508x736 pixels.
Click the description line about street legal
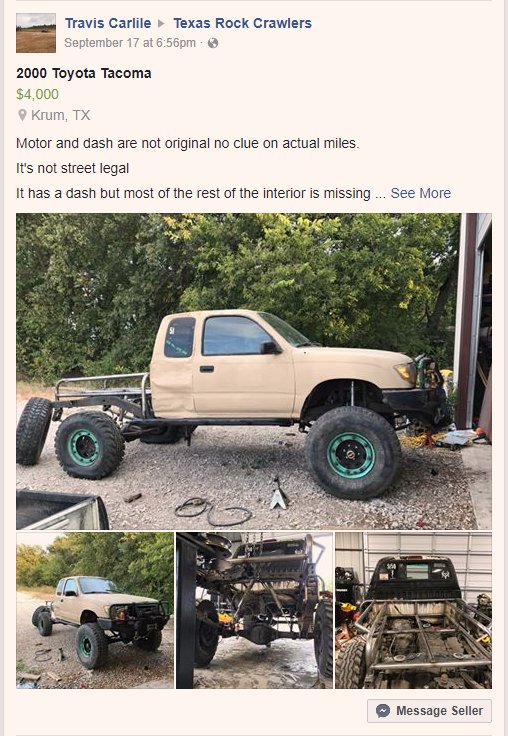tap(72, 168)
